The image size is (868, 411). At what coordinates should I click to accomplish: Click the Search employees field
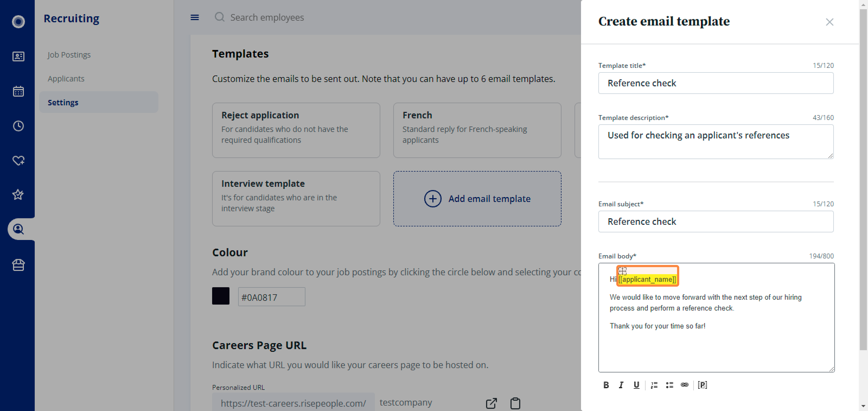[267, 17]
